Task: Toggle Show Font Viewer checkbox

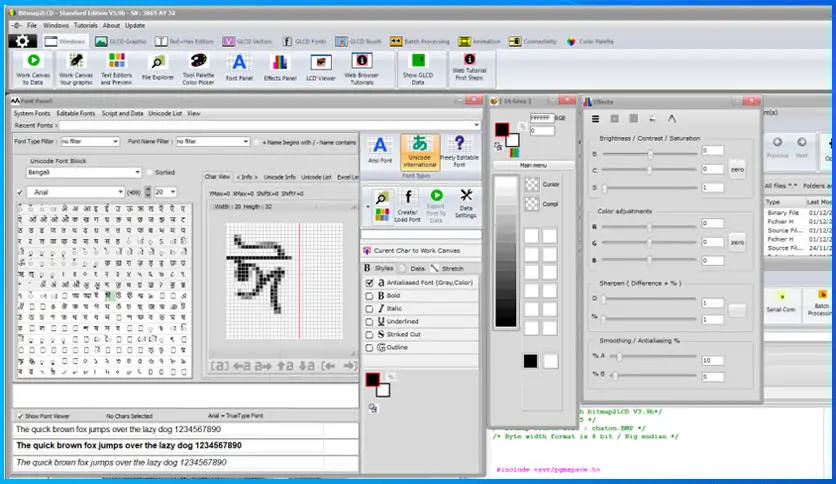Action: click(x=20, y=416)
